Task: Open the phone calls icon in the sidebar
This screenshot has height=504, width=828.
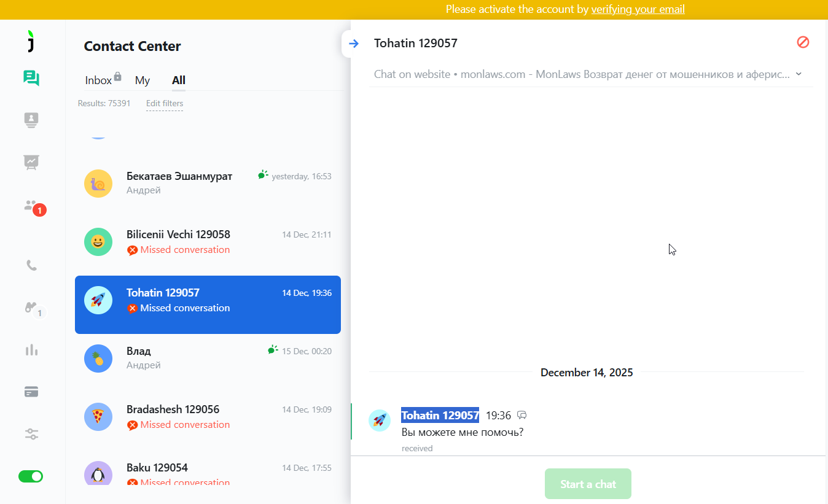Action: tap(31, 265)
